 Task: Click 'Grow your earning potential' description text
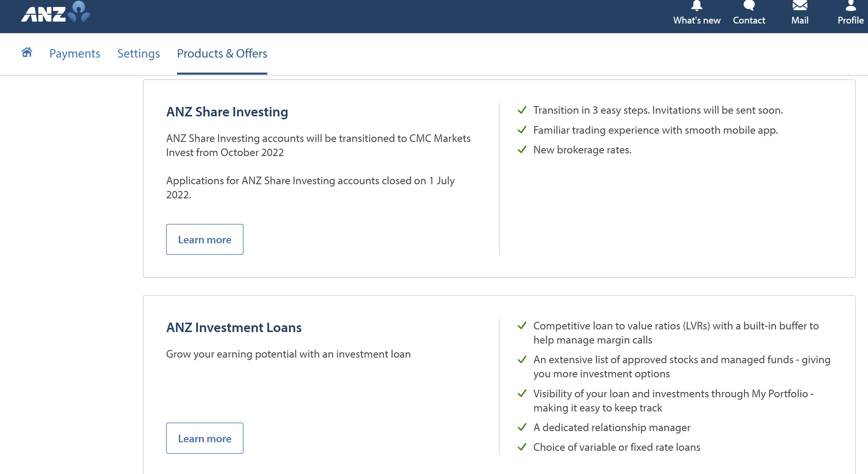[x=288, y=354]
